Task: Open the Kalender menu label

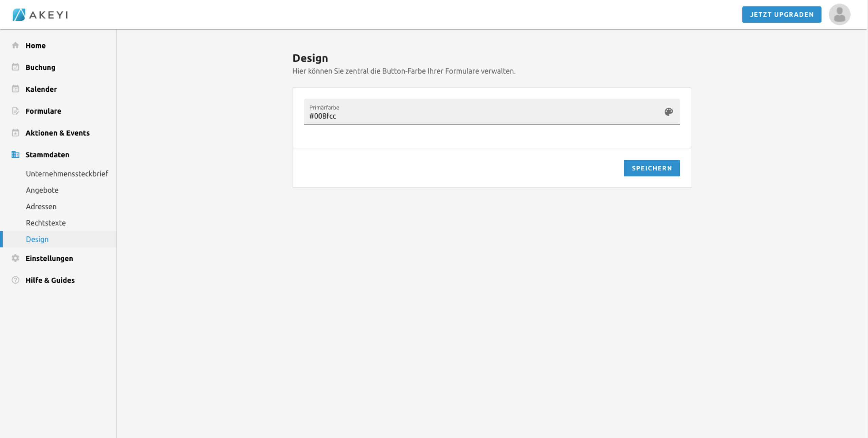Action: point(41,89)
